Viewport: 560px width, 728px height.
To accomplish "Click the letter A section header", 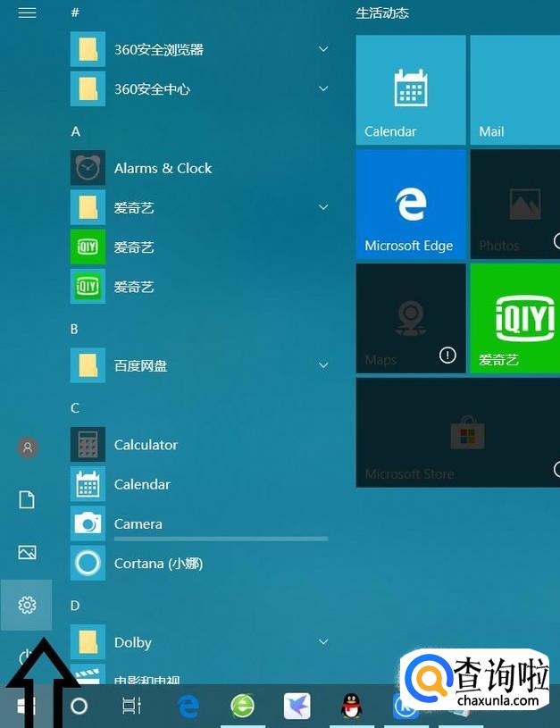I will (75, 131).
